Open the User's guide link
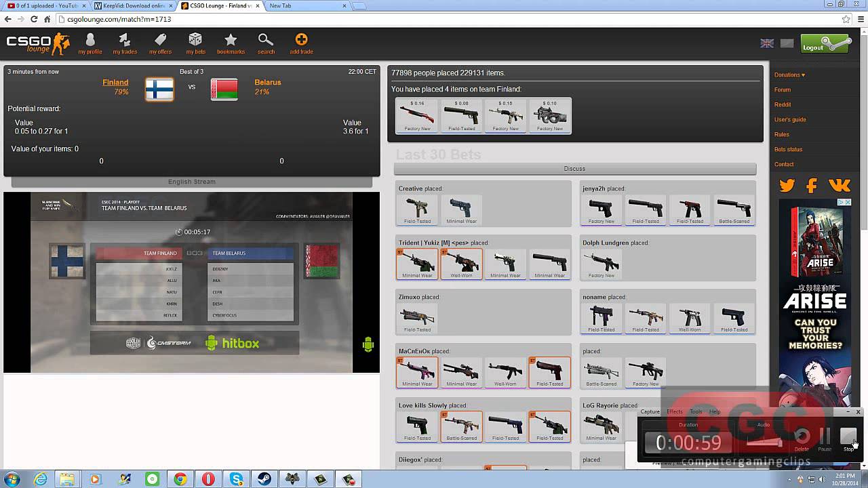The width and height of the screenshot is (868, 488). point(790,119)
